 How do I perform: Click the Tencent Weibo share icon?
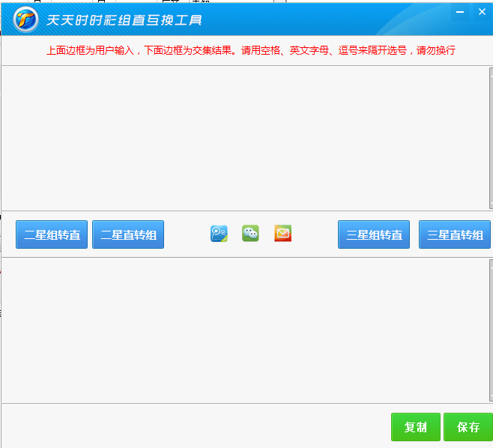[x=219, y=234]
